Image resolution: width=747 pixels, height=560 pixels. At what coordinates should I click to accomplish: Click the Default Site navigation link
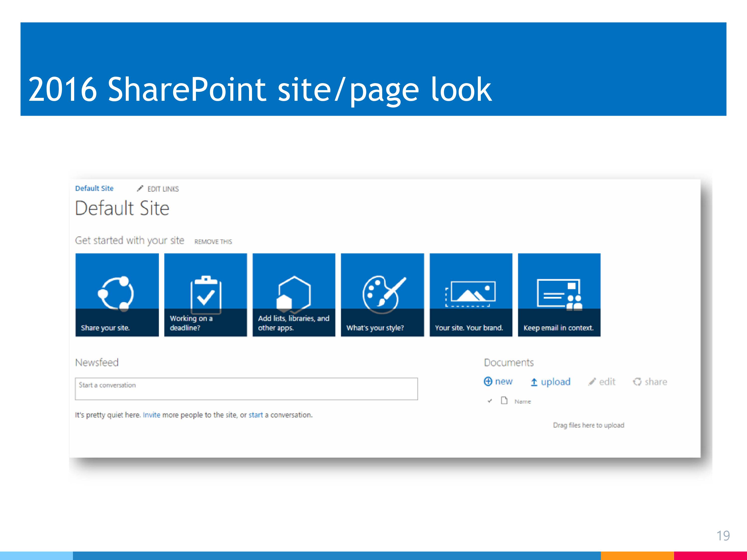pyautogui.click(x=94, y=188)
